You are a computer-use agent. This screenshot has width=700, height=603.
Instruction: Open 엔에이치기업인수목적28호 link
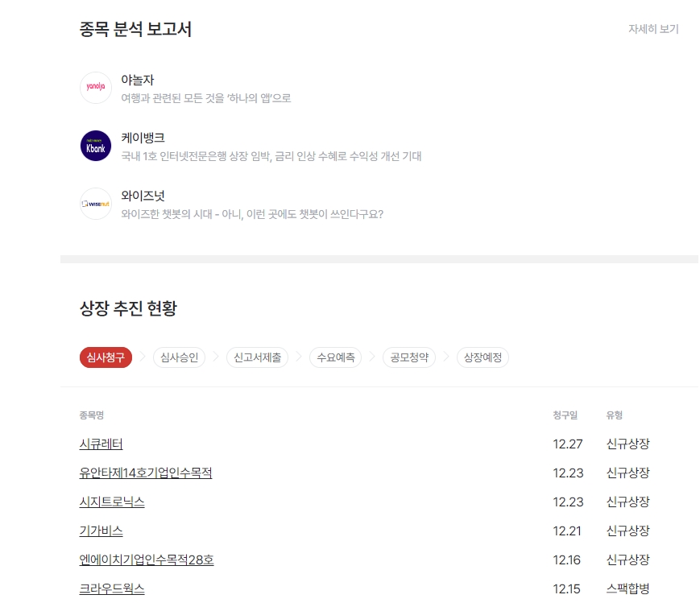point(147,560)
